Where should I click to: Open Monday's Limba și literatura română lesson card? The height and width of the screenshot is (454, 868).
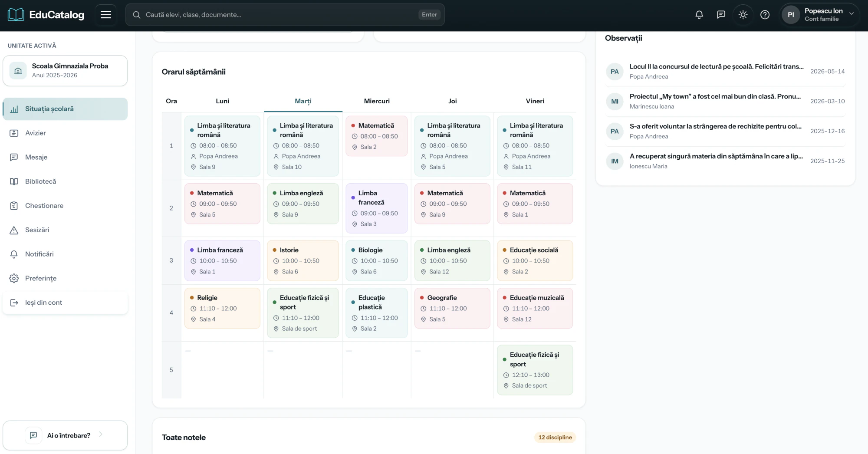tap(222, 146)
